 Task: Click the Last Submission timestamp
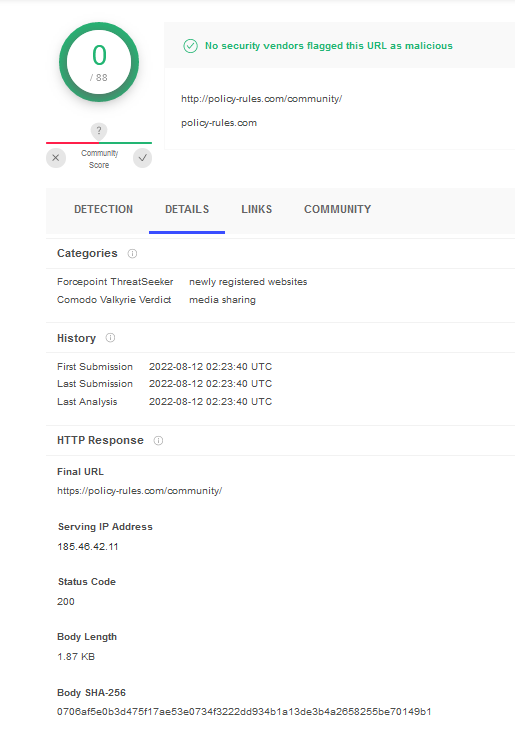point(211,383)
